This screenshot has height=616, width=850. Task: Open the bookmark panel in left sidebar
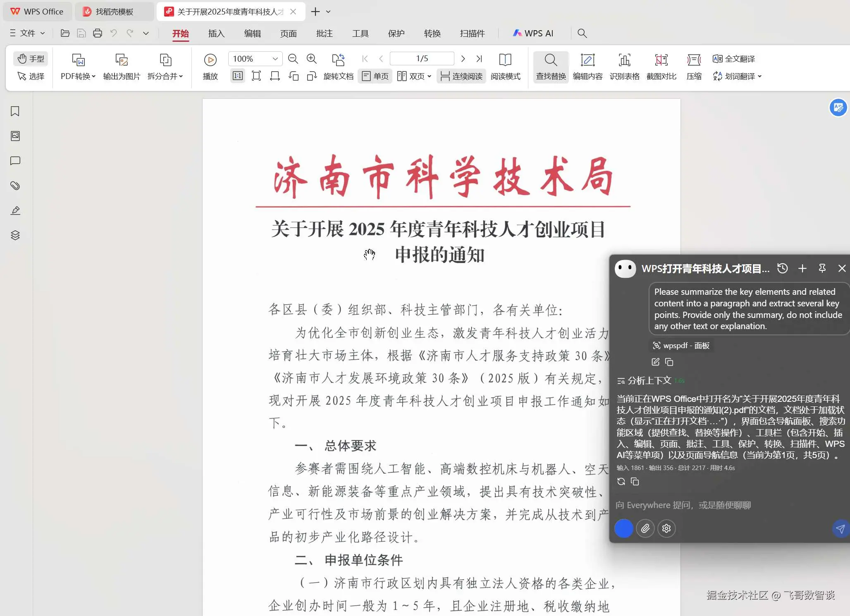tap(15, 111)
